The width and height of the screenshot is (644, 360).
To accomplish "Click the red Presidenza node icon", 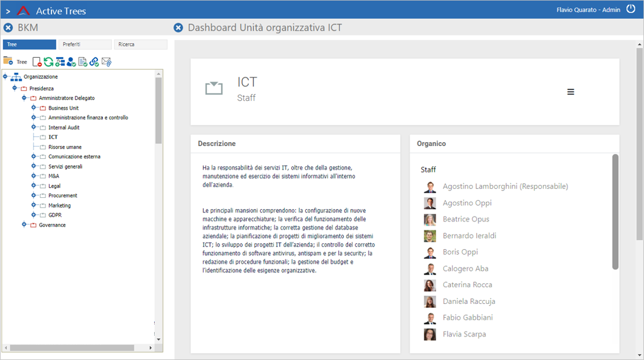I will coord(24,89).
